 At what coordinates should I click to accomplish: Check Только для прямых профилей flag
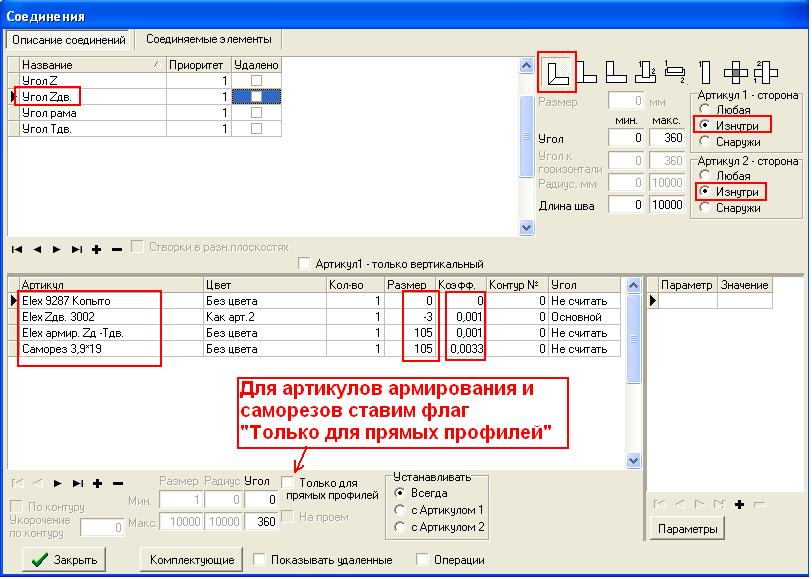(287, 482)
